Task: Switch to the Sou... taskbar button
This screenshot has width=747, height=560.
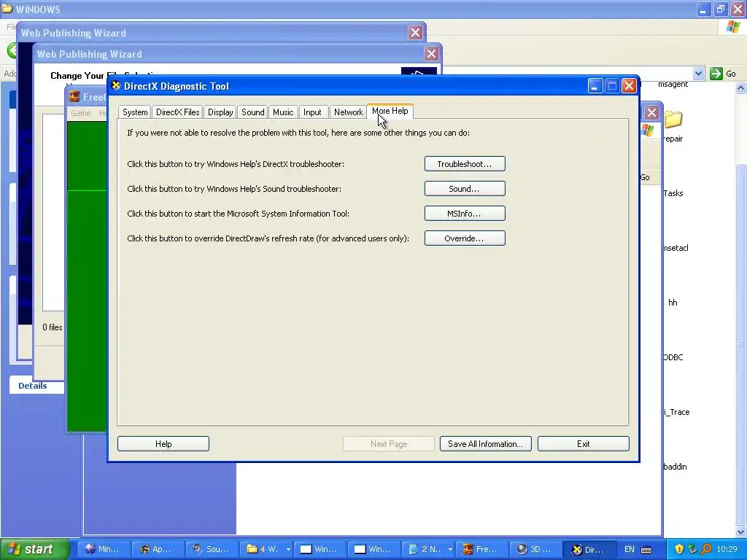Action: 211,549
